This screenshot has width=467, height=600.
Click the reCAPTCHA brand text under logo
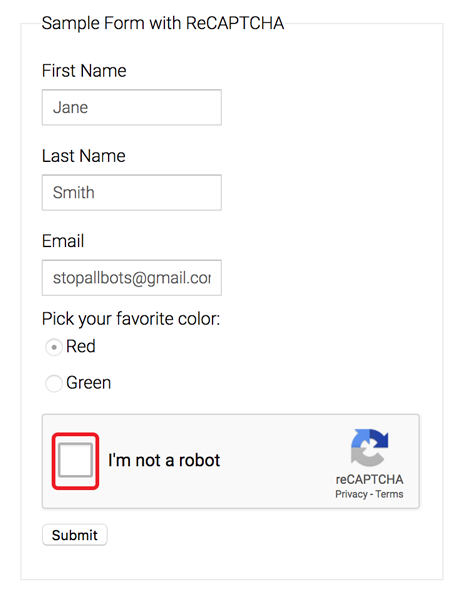point(369,479)
